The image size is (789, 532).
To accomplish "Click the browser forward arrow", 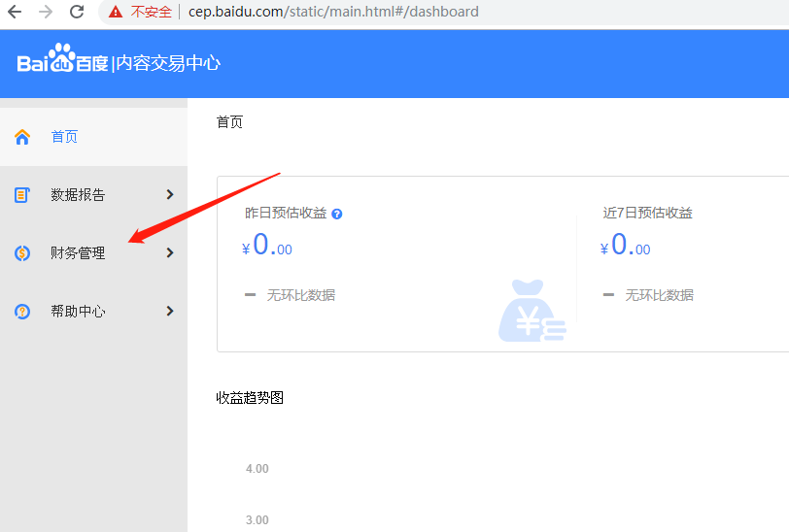I will click(x=45, y=13).
